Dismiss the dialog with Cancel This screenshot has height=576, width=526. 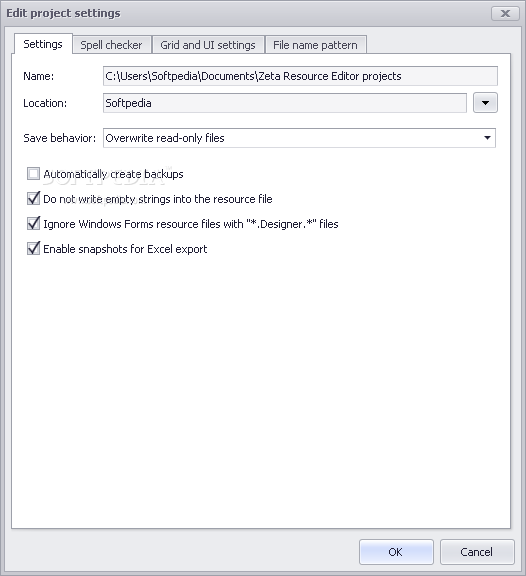click(477, 552)
